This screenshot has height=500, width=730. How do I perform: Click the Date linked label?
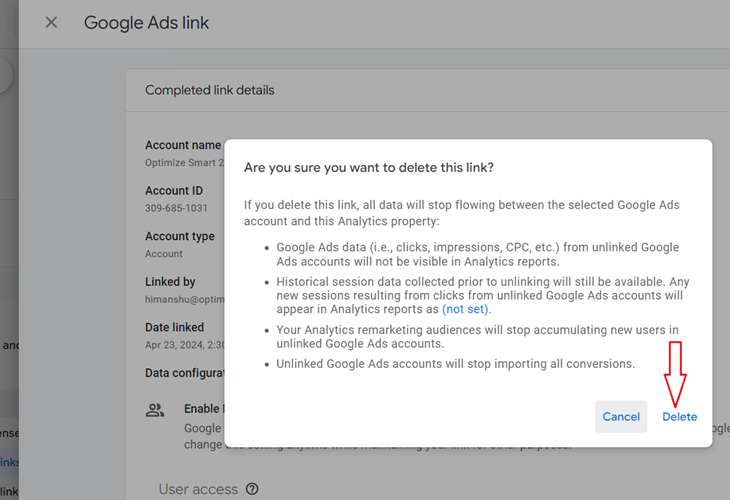point(174,327)
